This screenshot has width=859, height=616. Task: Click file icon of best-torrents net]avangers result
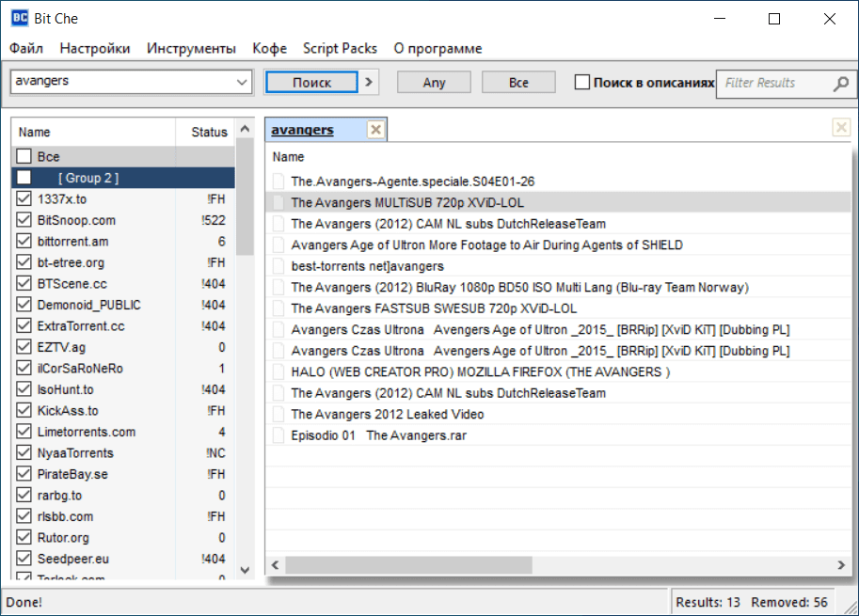278,266
